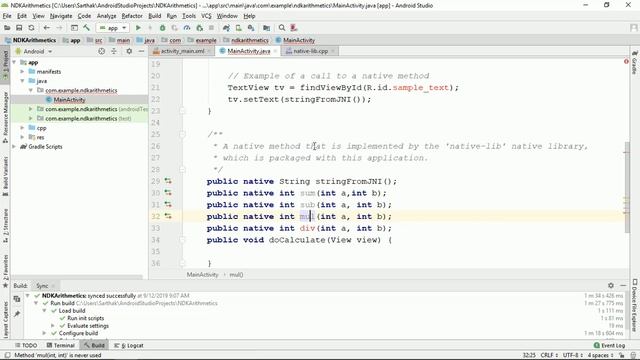
Task: Click the Stop square icon
Action: 211,28
